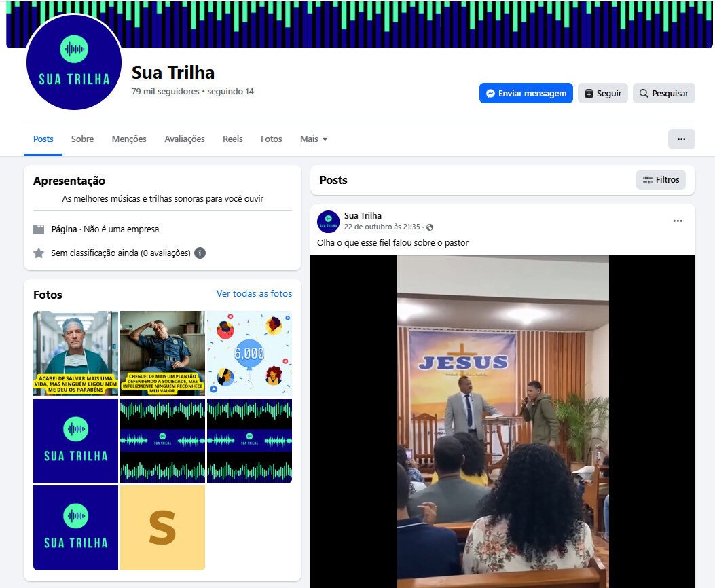
Task: Click the filters icon in the Filtros button
Action: click(648, 179)
